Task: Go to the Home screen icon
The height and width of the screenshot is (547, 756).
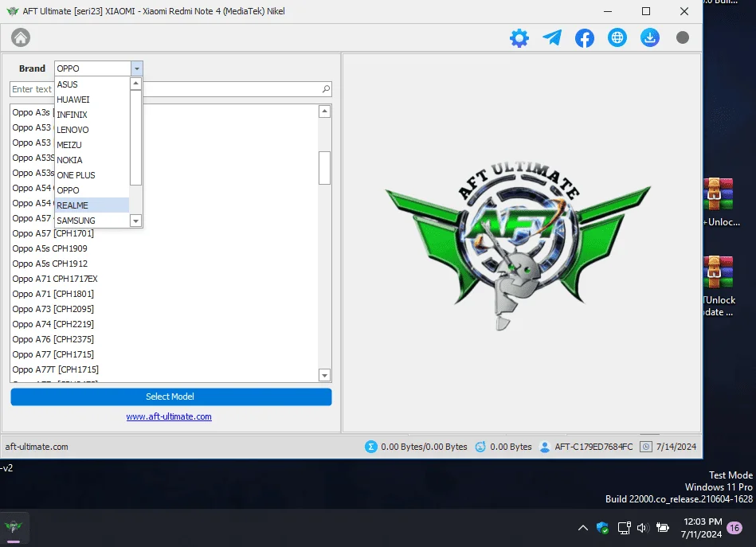Action: [21, 37]
